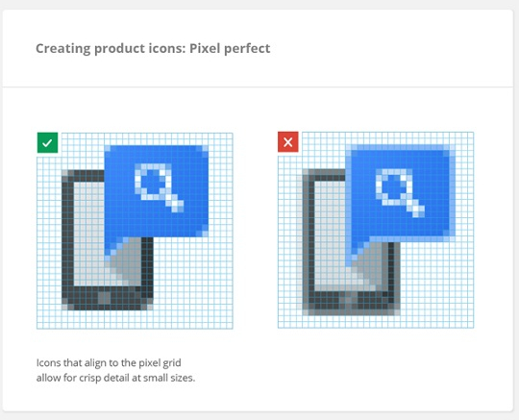Click the heading 'Creating product icons: Pixel perfect'
This screenshot has width=519, height=420.
tap(153, 48)
